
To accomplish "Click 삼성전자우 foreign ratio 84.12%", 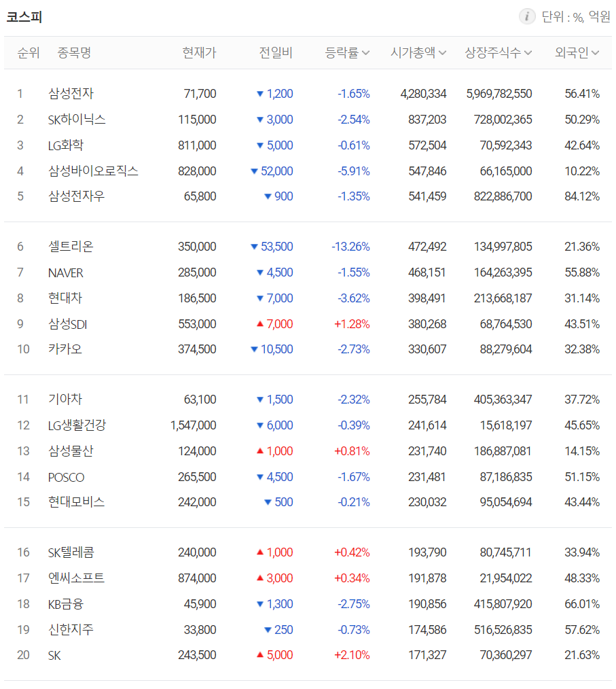I will click(582, 196).
